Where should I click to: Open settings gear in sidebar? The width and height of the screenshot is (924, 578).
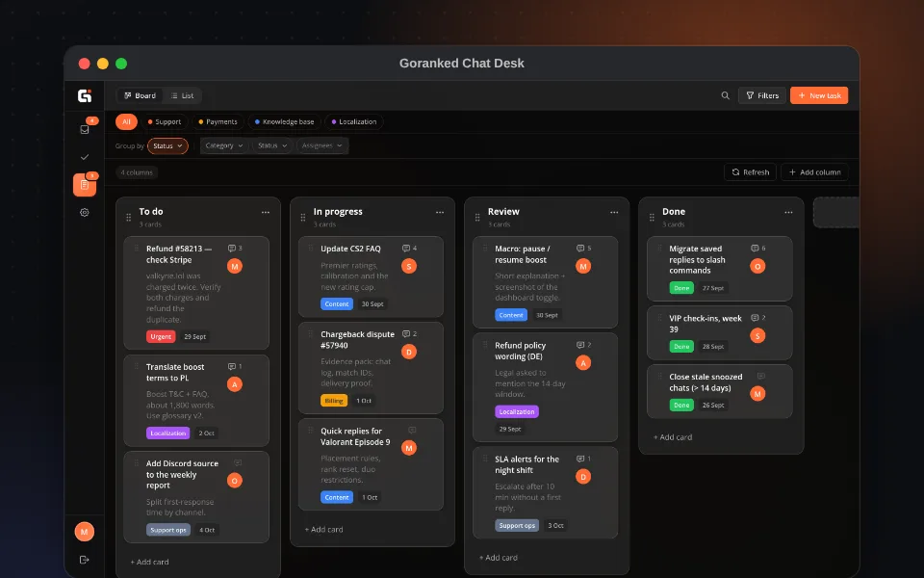click(85, 212)
